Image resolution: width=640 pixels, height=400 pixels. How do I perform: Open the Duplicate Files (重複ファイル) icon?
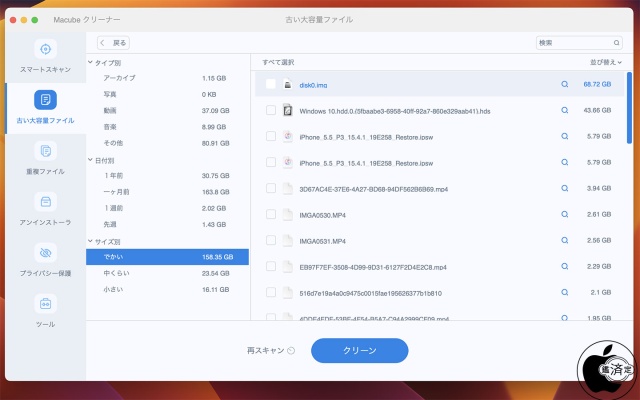coord(45,151)
